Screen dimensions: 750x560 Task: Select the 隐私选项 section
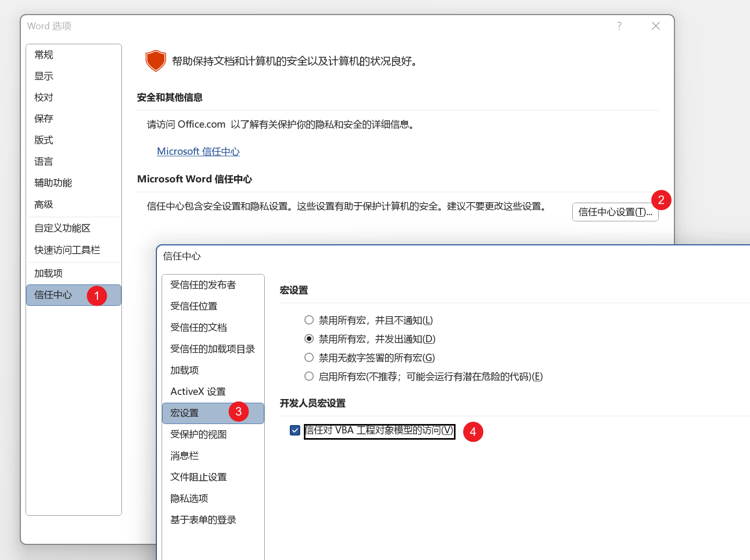pos(213,499)
